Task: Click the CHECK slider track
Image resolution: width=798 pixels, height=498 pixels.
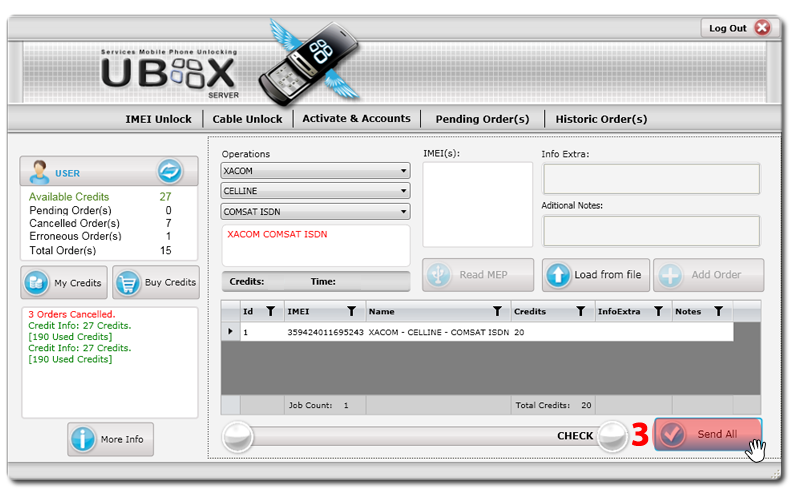Action: [425, 436]
